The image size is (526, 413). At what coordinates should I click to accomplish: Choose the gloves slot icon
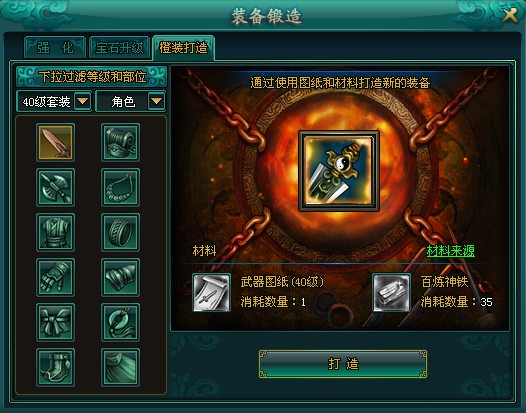(x=55, y=277)
